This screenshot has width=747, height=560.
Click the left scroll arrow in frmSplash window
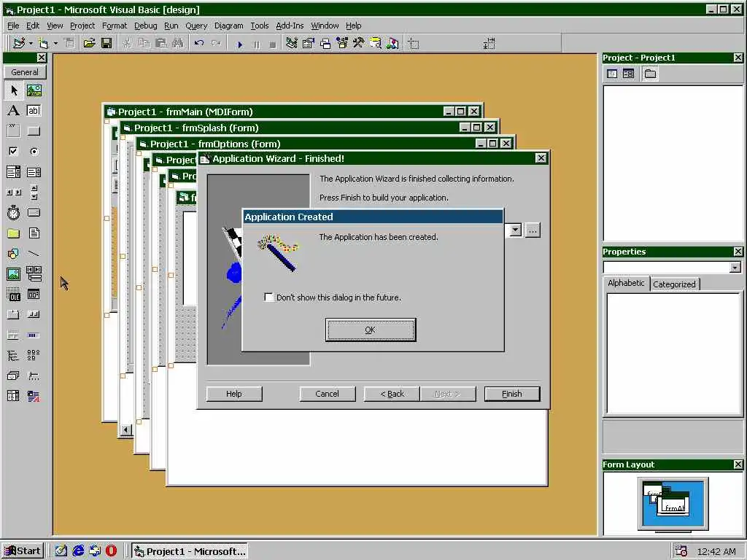(125, 430)
